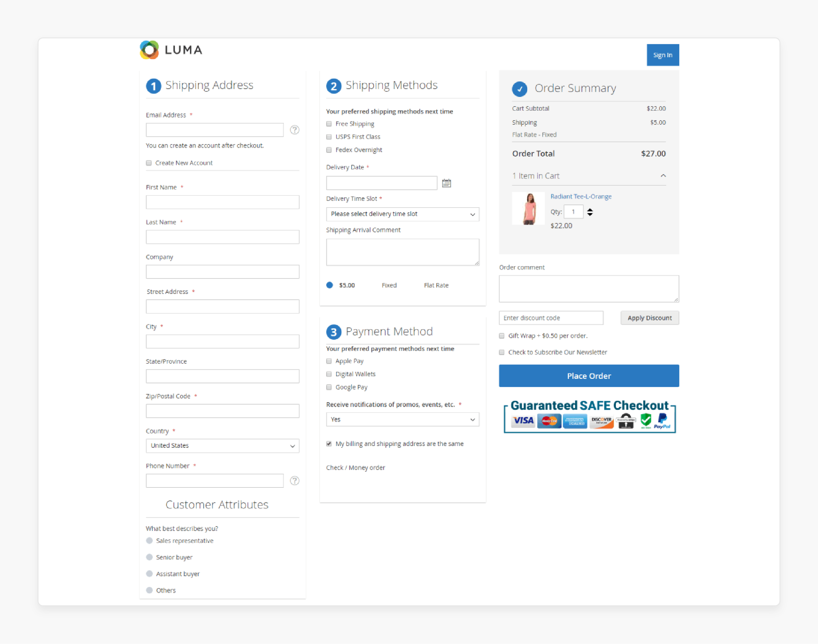Click into the Shipping Arrival Comment box

[x=403, y=252]
